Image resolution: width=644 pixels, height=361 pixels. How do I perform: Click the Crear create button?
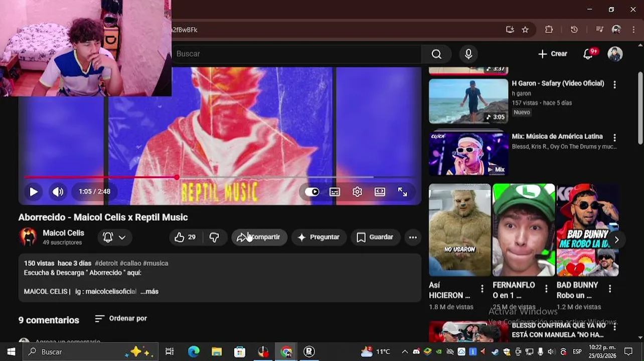click(553, 54)
